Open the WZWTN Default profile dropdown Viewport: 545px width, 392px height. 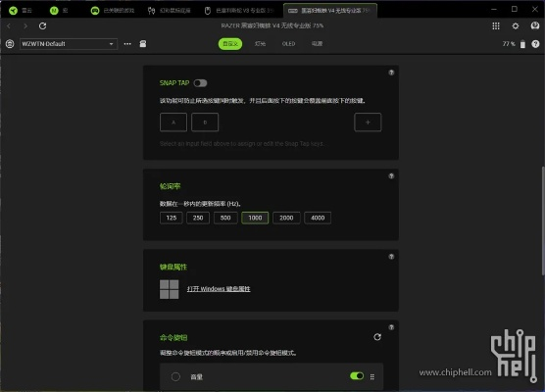69,44
